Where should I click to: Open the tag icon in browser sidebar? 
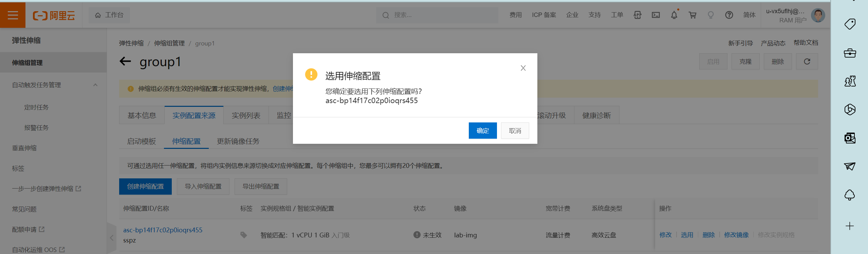coord(850,24)
